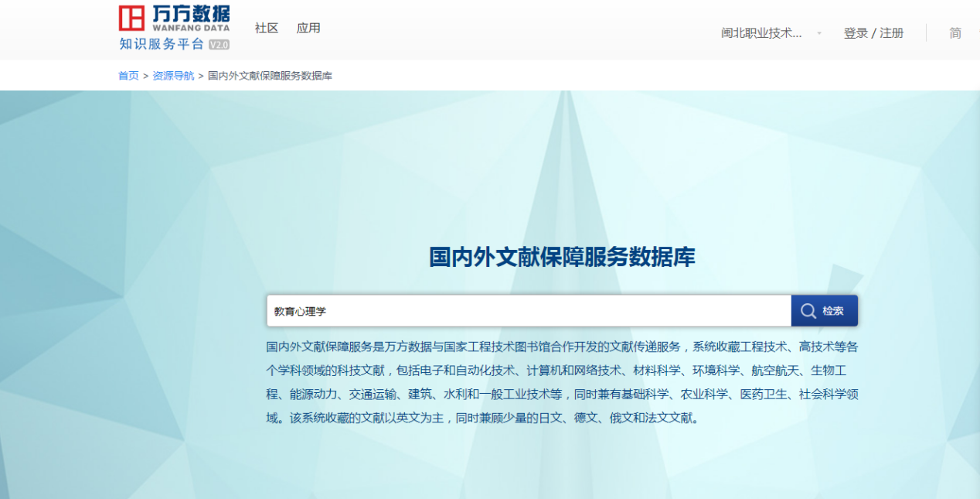
Task: Open the 社区 menu
Action: coord(265,27)
